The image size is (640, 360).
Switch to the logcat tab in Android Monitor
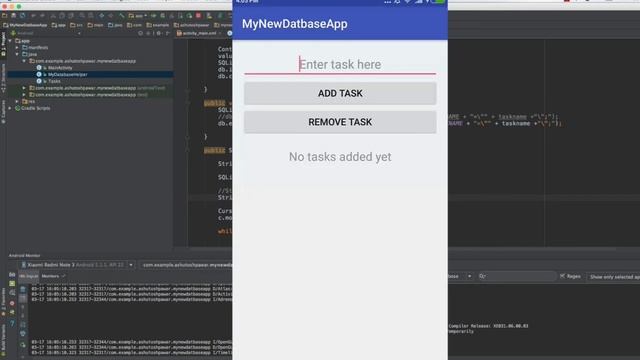click(29, 276)
